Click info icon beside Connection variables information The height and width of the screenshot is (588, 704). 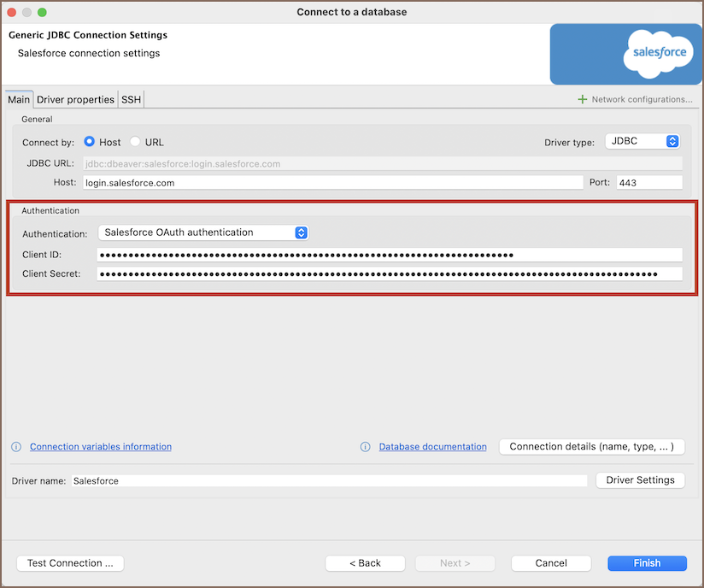(16, 447)
